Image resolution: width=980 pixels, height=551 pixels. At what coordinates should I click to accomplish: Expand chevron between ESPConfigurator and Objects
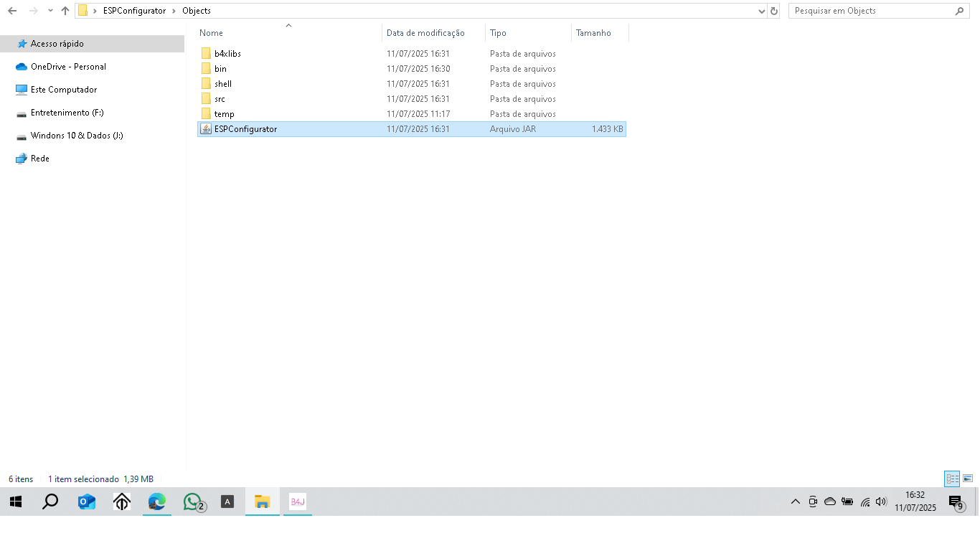tap(174, 11)
